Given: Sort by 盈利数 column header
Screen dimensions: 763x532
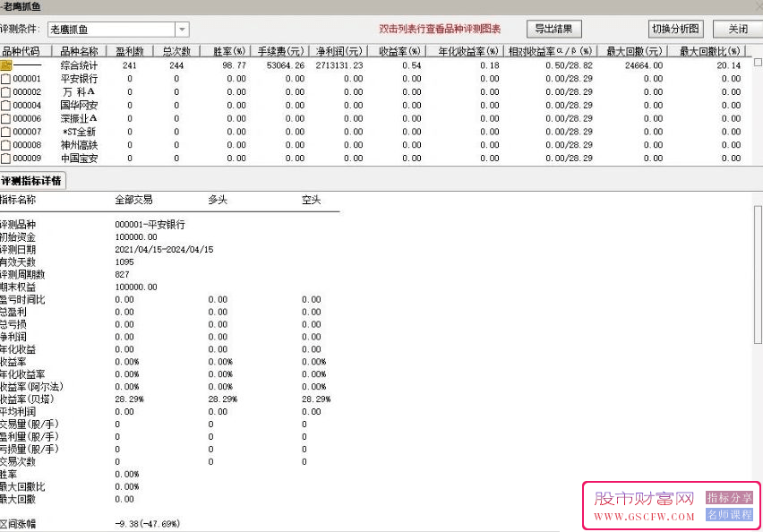Looking at the screenshot, I should (130, 51).
